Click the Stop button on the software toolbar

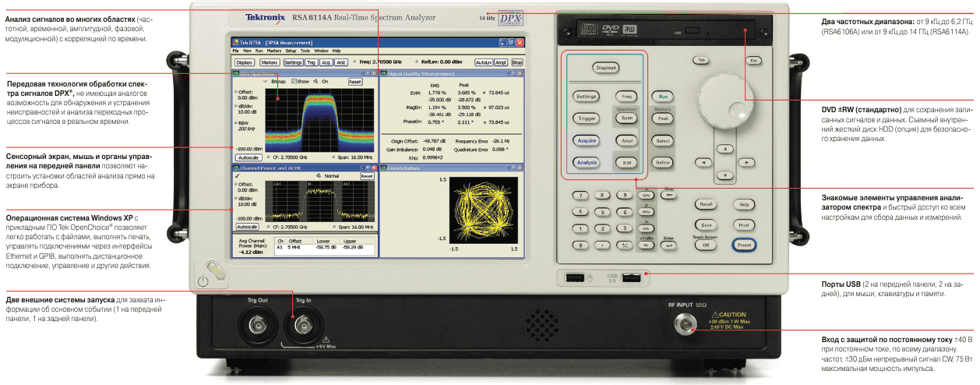click(x=517, y=62)
